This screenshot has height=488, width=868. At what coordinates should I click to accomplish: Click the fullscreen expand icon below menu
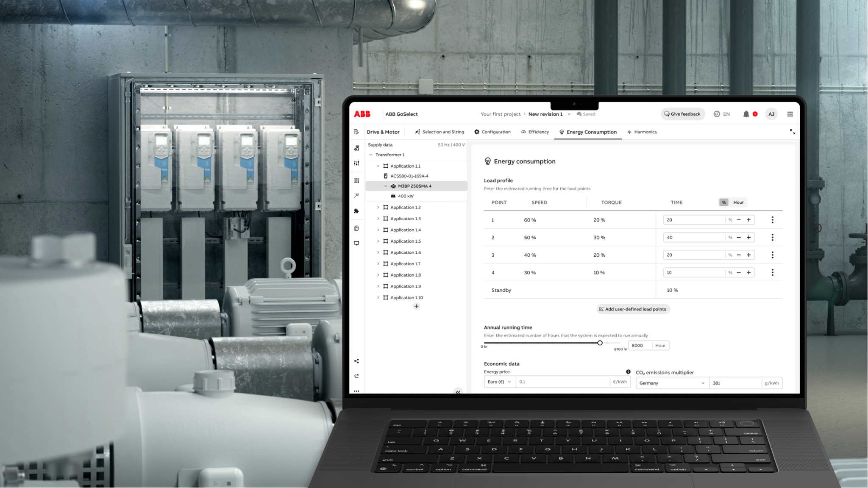792,132
